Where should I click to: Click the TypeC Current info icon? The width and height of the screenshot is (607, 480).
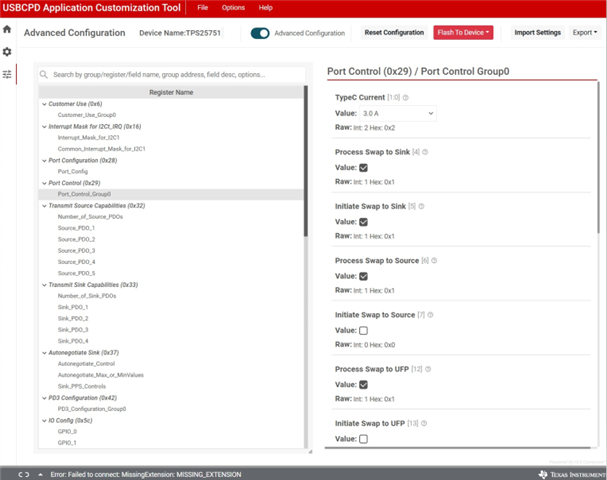[x=405, y=98]
